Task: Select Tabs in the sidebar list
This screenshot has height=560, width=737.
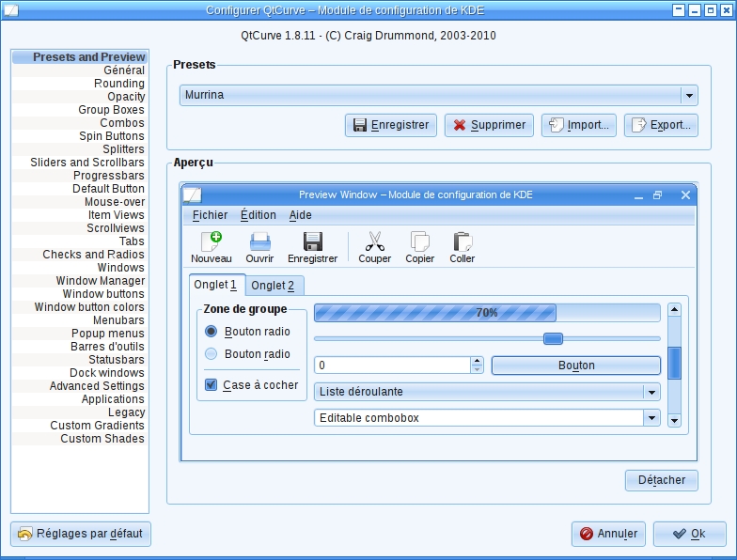Action: point(79,241)
